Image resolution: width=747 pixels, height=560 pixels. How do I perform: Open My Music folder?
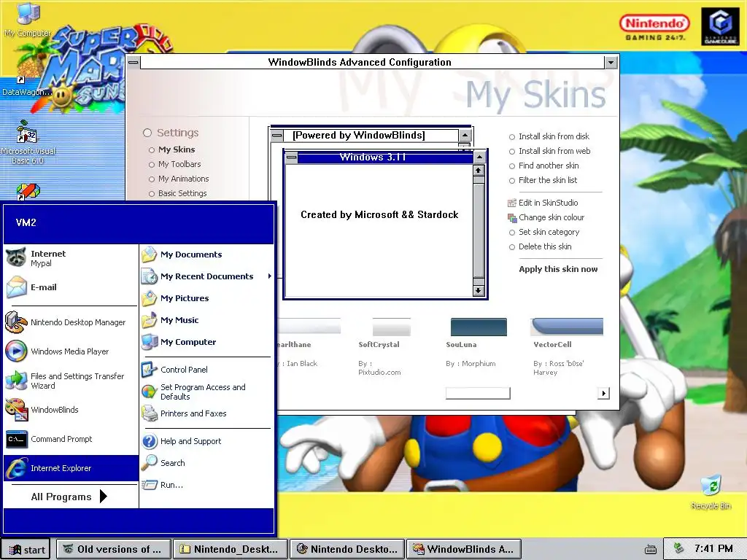coord(206,320)
